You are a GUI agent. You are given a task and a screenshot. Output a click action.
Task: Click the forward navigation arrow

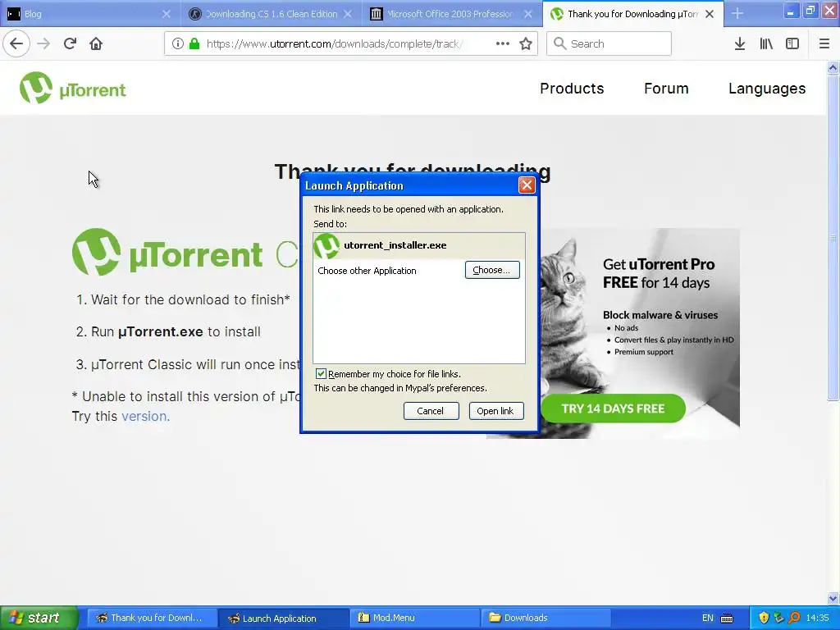coord(43,43)
